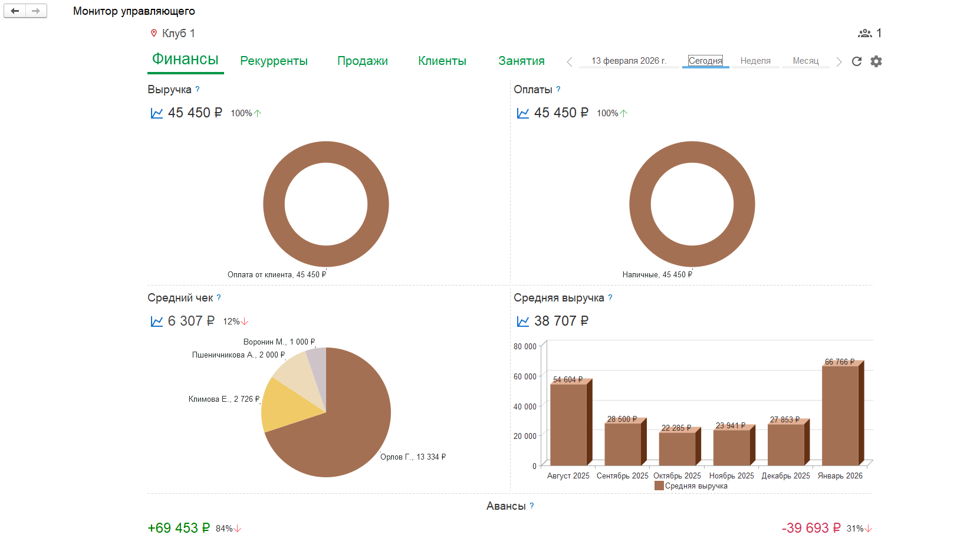Click the refresh icon in toolbar
980x541 pixels.
click(x=857, y=61)
